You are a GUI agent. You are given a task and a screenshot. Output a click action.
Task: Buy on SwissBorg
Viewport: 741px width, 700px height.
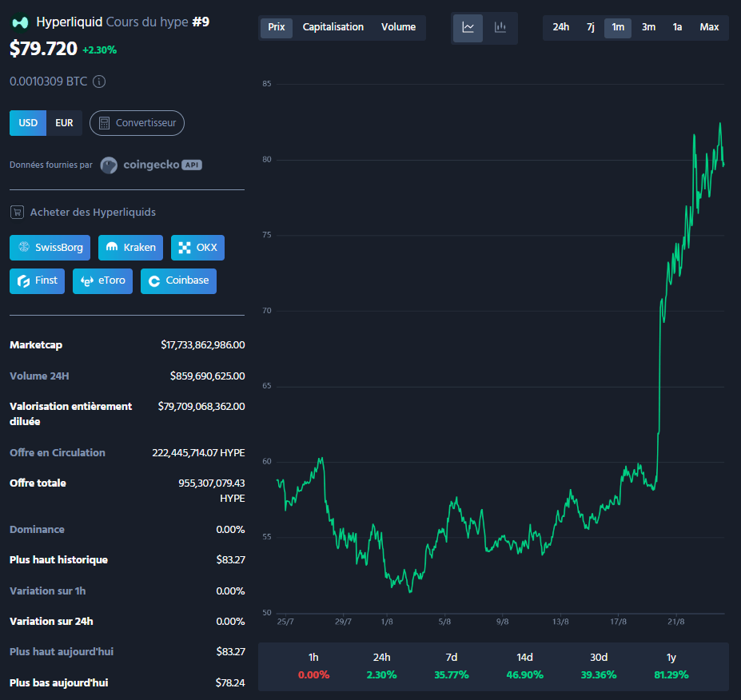[x=50, y=248]
